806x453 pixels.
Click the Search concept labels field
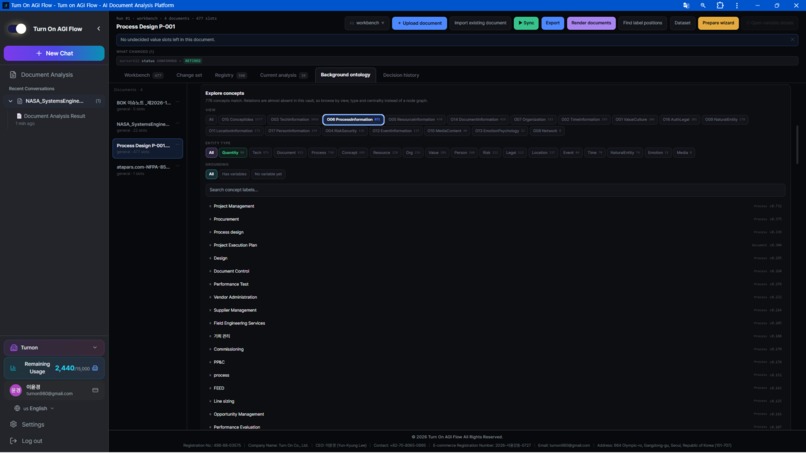[495, 190]
